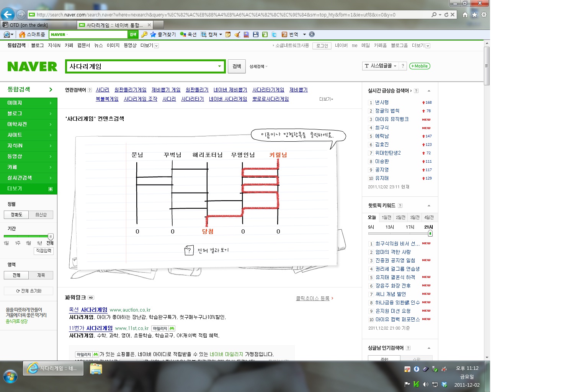Click the NAVER logo on the page
This screenshot has width=567, height=392.
33,67
